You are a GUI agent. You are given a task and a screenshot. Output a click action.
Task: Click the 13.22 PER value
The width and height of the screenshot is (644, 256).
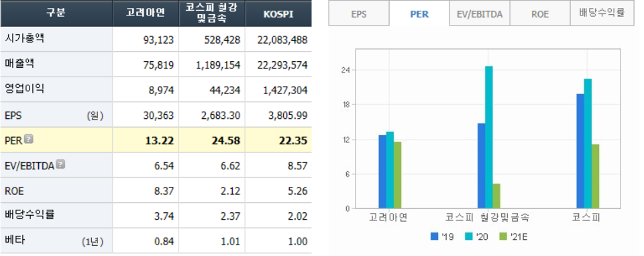coord(160,140)
